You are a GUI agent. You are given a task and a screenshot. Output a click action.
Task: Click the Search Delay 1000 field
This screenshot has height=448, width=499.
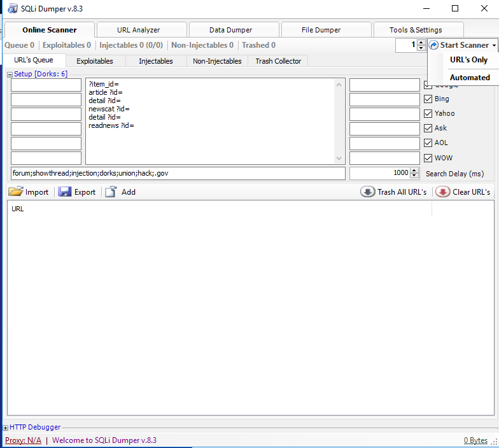tap(380, 173)
